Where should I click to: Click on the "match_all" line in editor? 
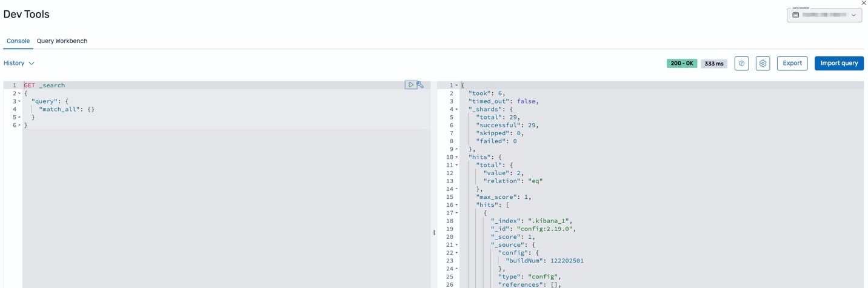click(67, 109)
